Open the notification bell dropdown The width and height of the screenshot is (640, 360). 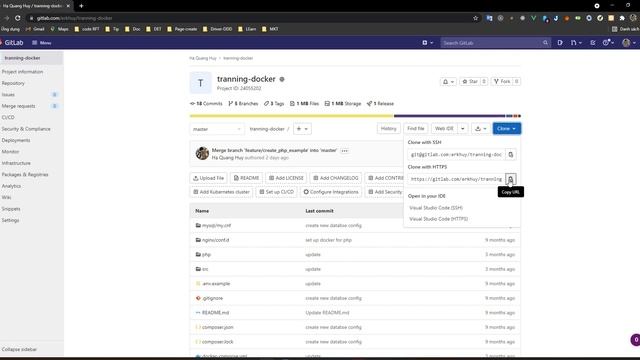pos(448,82)
